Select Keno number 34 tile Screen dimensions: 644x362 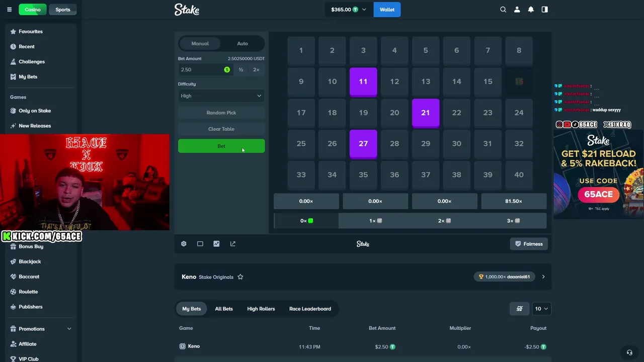click(332, 175)
